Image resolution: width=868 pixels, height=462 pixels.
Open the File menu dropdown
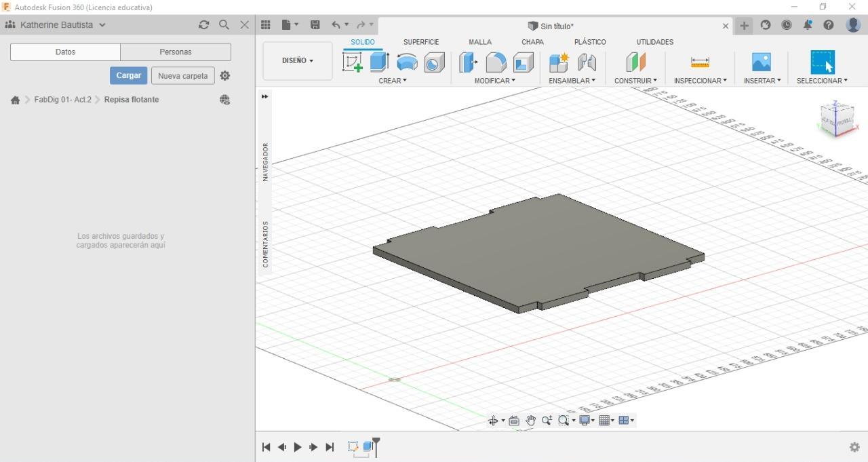click(290, 25)
